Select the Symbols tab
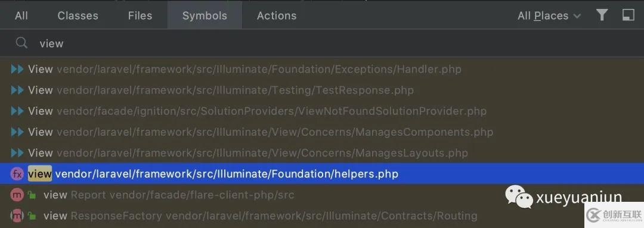This screenshot has height=228, width=644. click(x=205, y=15)
